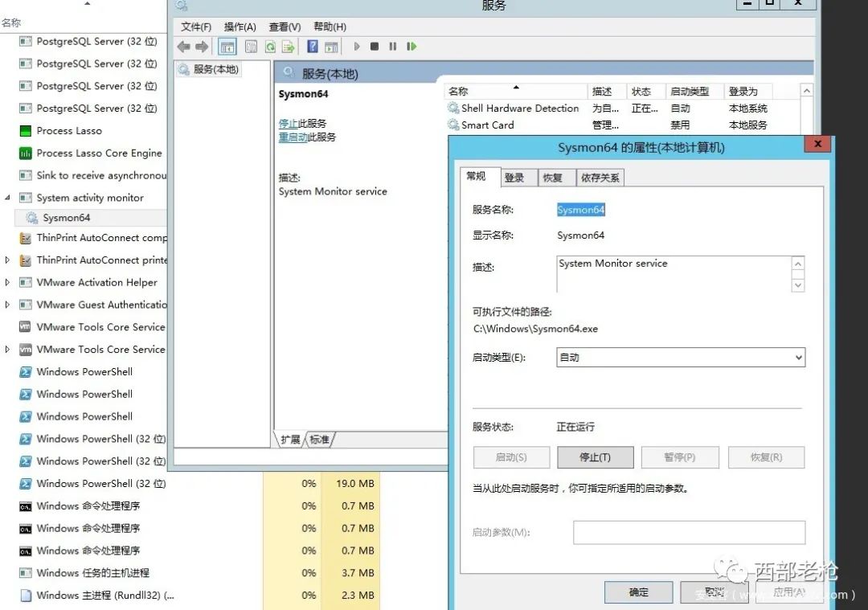Open the 启动类型 dropdown

[681, 358]
